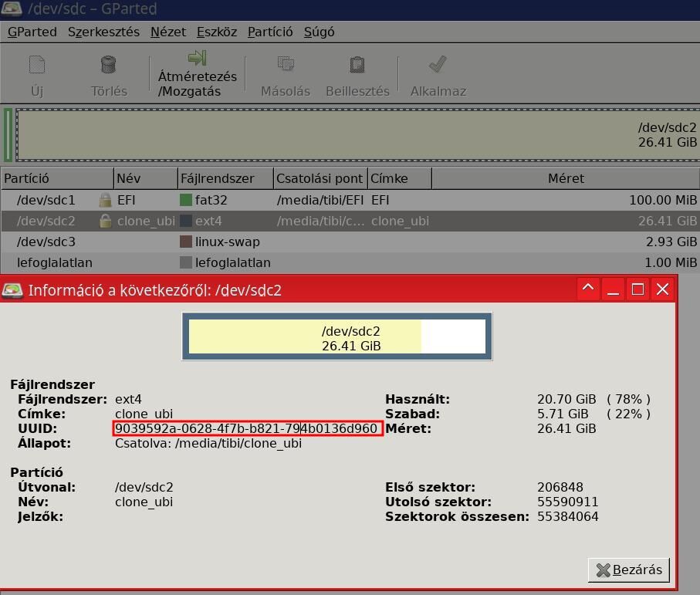This screenshot has width=700, height=595.
Task: Click the /dev/sdc2 usage bar in info dialog
Action: click(337, 336)
